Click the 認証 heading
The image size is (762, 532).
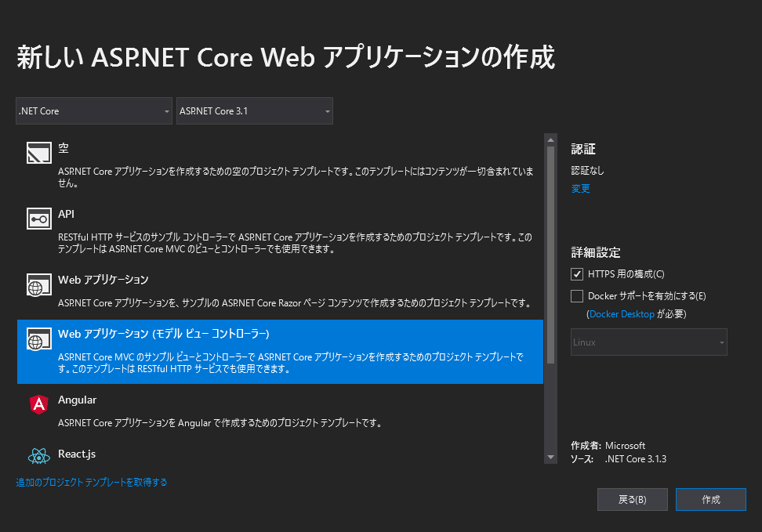pyautogui.click(x=583, y=149)
